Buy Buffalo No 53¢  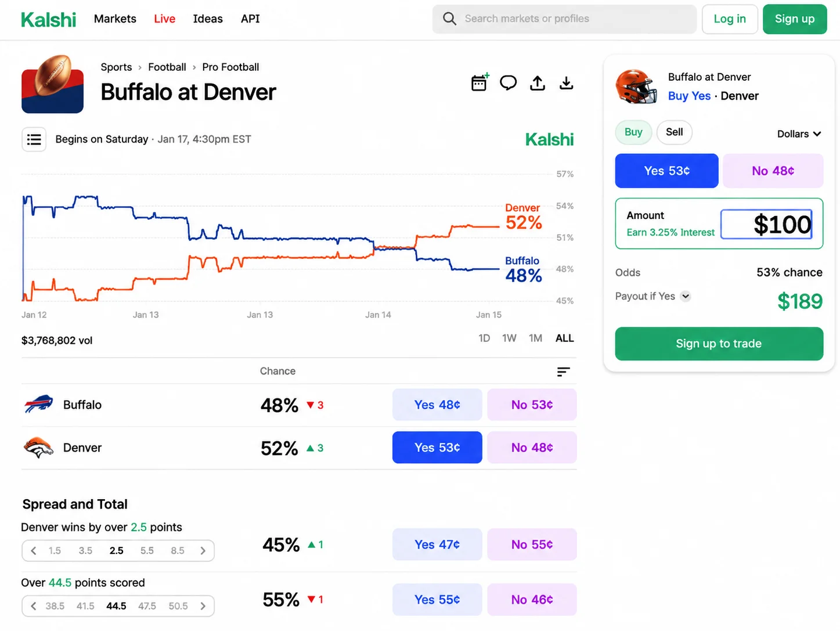click(x=532, y=405)
